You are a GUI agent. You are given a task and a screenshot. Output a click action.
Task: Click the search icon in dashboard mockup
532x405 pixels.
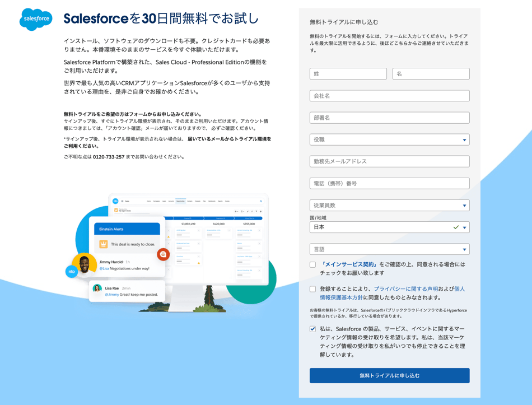click(261, 201)
